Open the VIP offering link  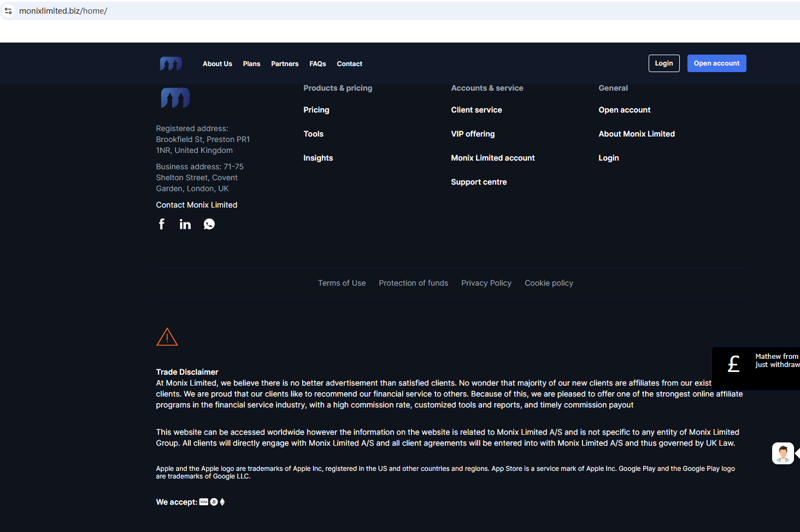point(473,134)
